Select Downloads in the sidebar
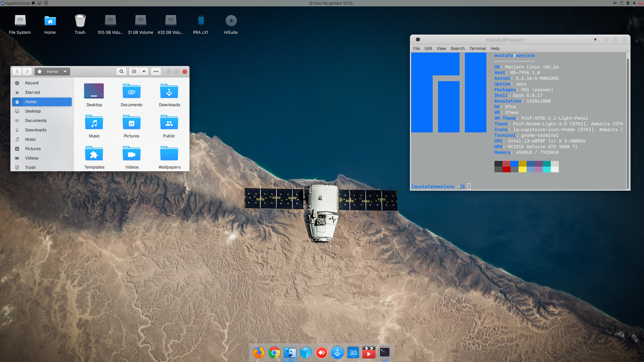The image size is (644, 362). pyautogui.click(x=36, y=130)
